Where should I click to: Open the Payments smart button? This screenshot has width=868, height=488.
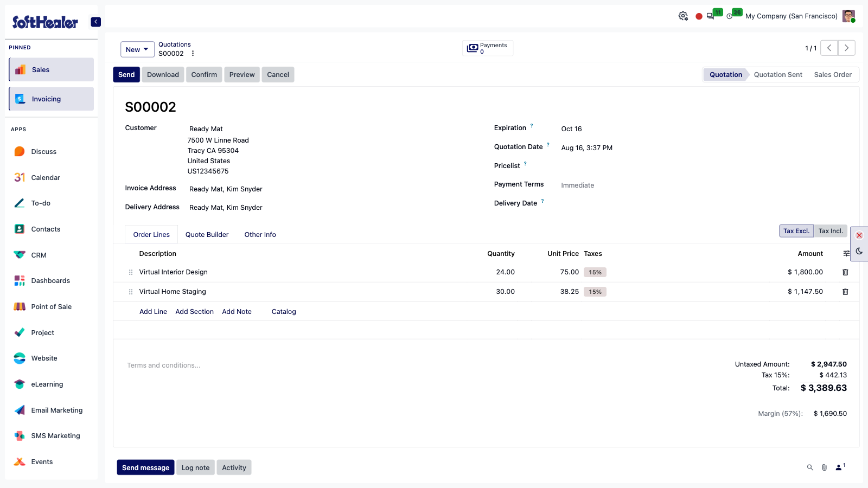pos(488,48)
